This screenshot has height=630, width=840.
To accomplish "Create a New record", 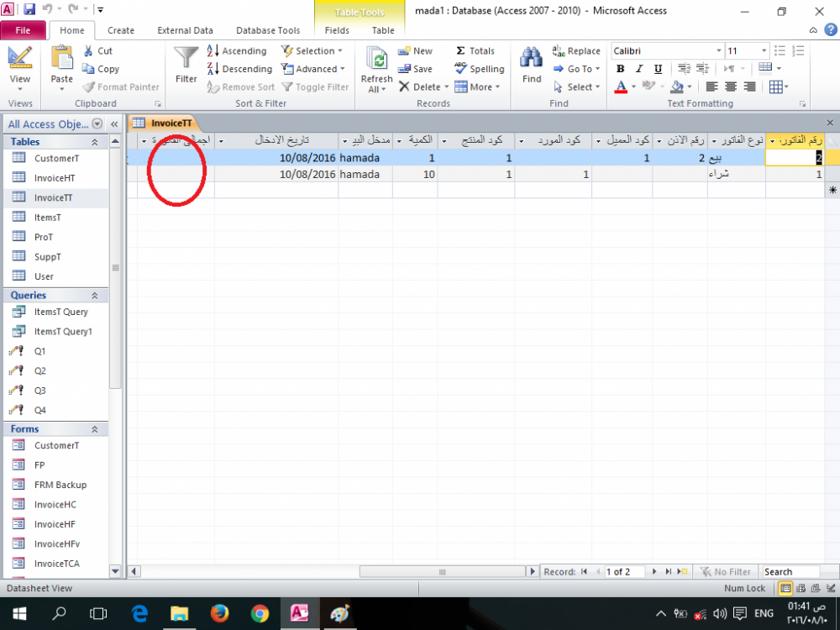I will tap(415, 51).
